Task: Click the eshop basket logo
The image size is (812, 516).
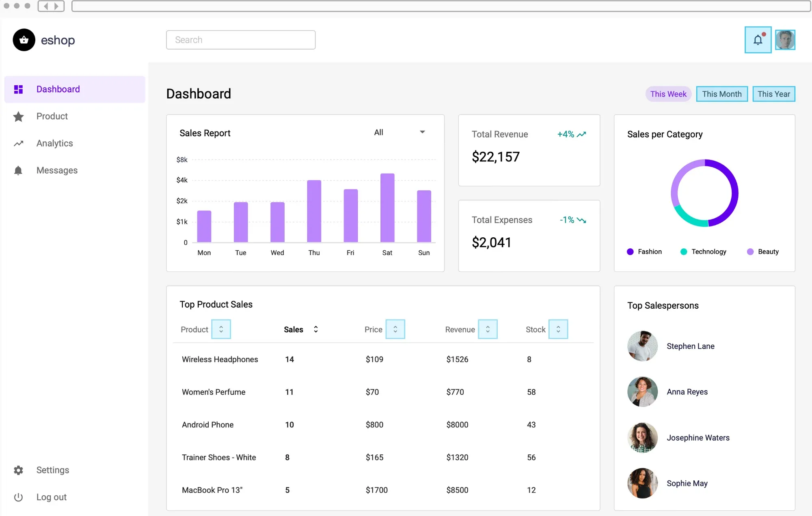Action: (x=24, y=40)
